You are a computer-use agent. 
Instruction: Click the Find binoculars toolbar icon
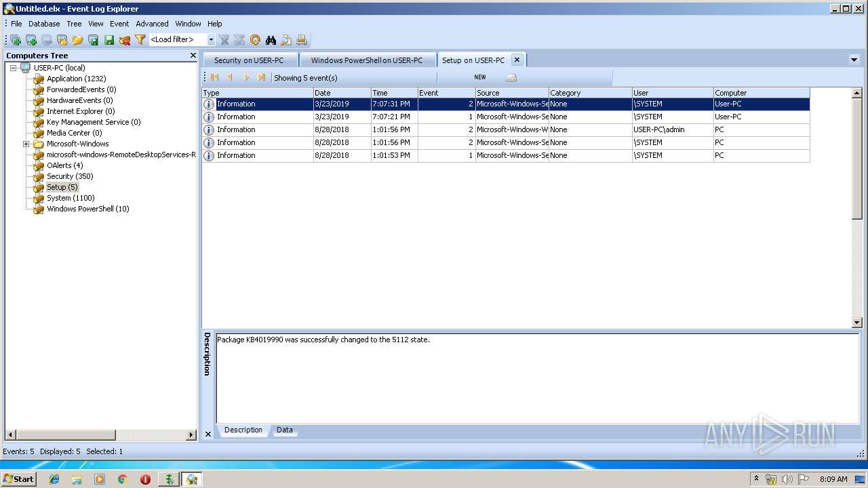pyautogui.click(x=271, y=40)
